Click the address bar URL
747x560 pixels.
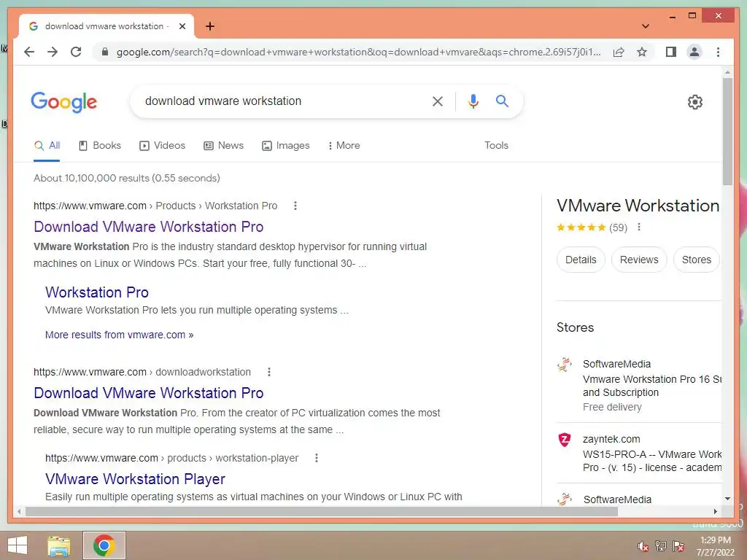(358, 52)
